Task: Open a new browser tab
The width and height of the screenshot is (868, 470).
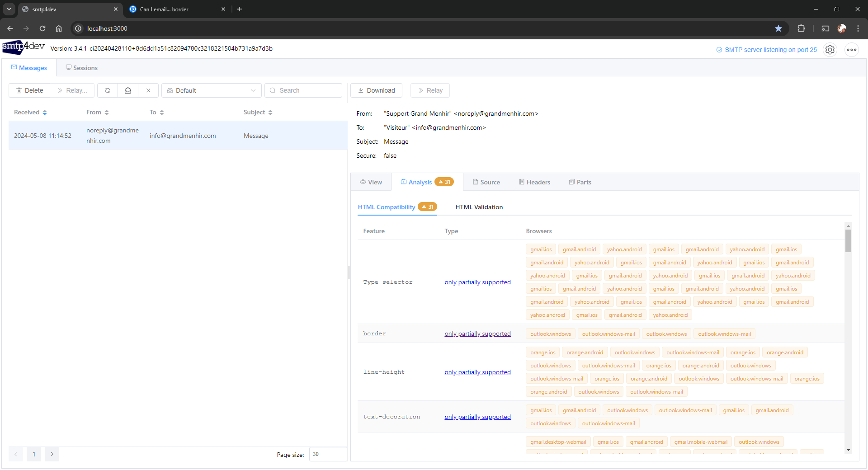Action: (x=240, y=9)
